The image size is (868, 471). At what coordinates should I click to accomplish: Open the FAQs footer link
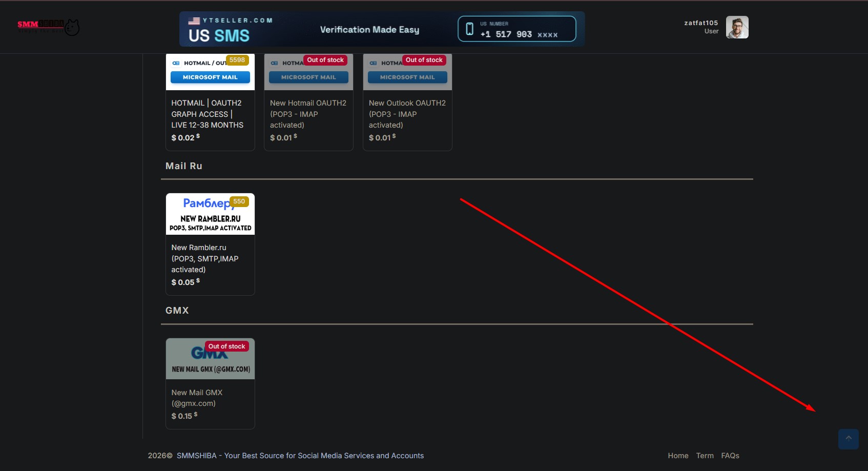(730, 456)
